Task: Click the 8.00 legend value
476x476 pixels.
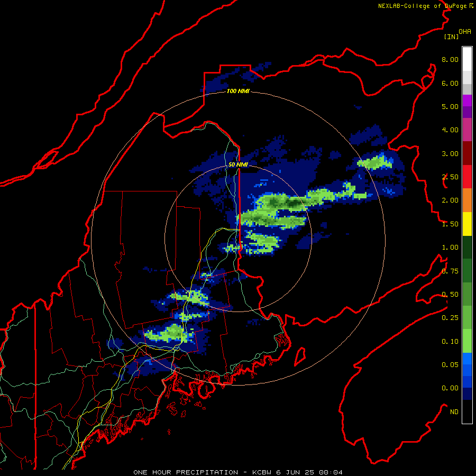Action: point(450,59)
